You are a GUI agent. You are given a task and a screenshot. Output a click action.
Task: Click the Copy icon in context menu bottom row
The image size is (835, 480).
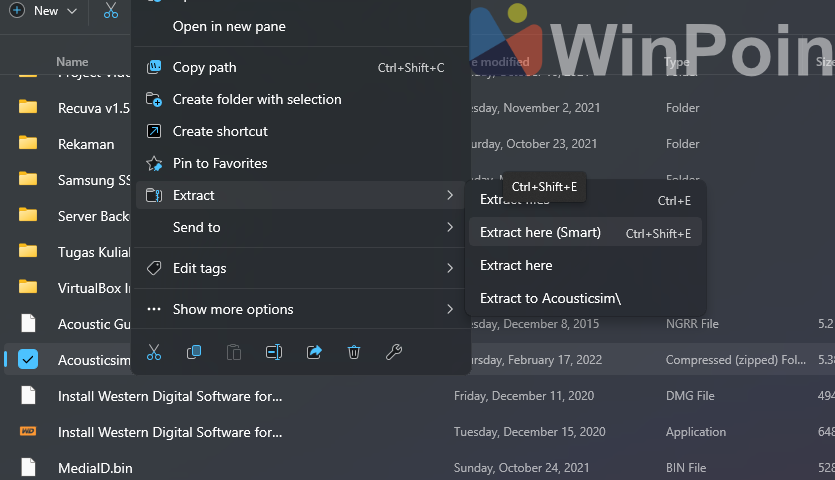coord(195,352)
